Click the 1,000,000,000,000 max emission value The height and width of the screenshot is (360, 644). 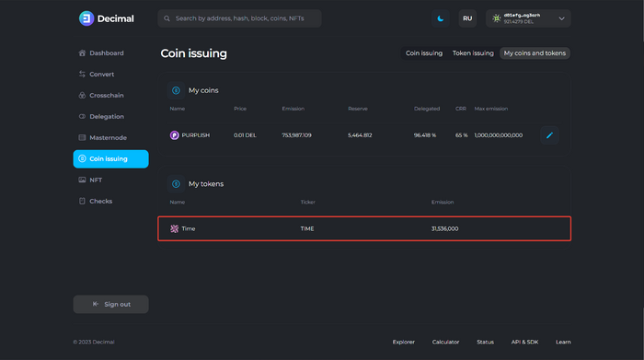point(499,135)
